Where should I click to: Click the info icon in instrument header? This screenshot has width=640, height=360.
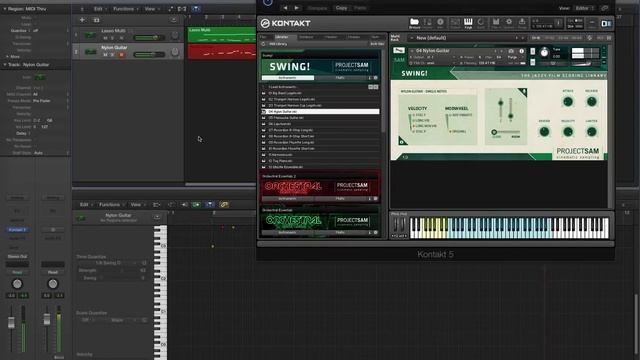[x=521, y=51]
